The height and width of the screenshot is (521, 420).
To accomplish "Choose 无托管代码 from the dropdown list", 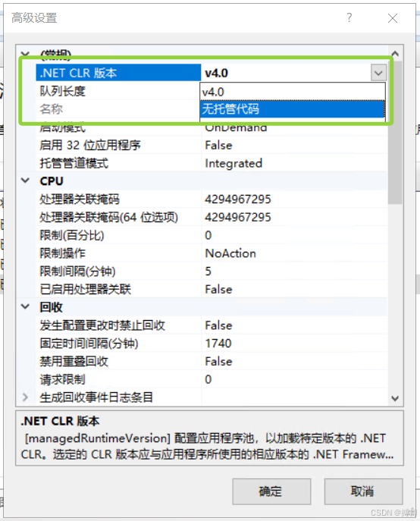I will pyautogui.click(x=293, y=109).
